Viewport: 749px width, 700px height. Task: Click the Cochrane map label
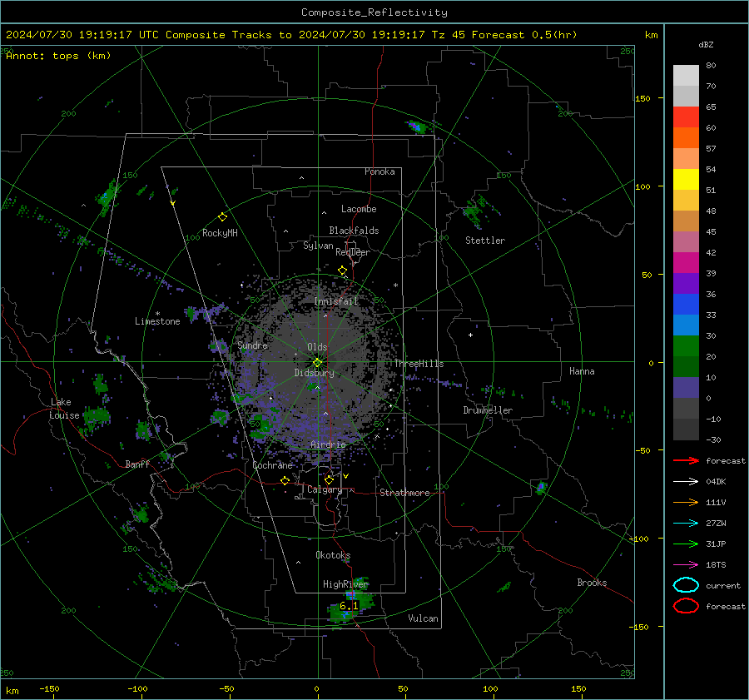point(272,465)
